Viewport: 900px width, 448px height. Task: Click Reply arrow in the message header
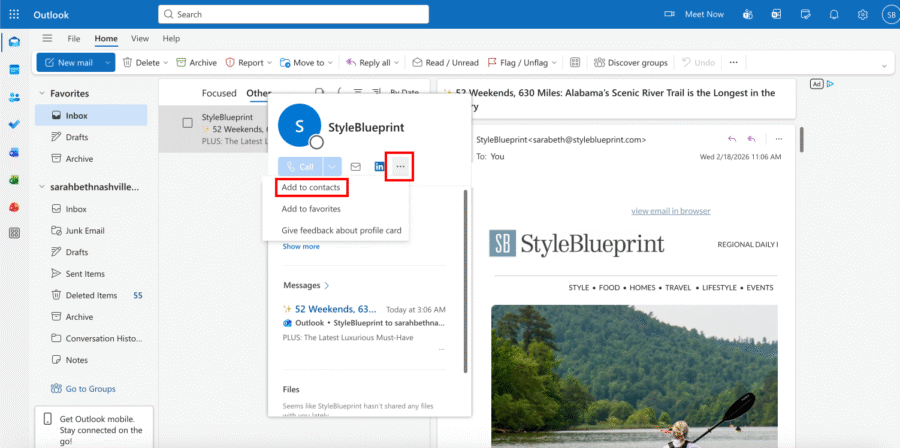732,139
